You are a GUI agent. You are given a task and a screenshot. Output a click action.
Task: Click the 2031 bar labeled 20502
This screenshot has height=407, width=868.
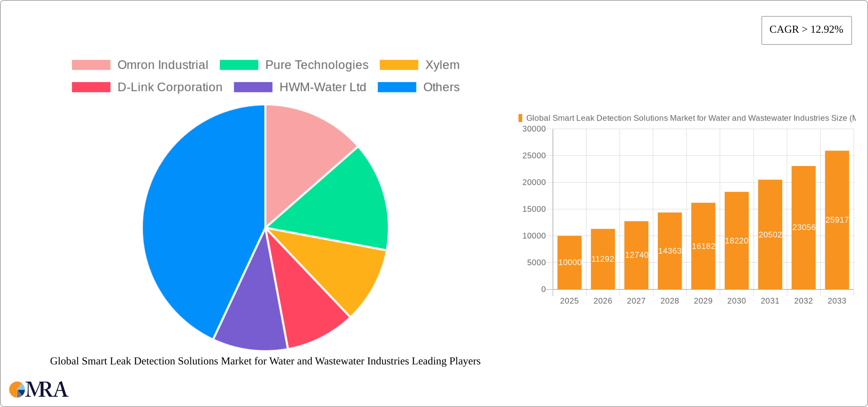pos(770,235)
